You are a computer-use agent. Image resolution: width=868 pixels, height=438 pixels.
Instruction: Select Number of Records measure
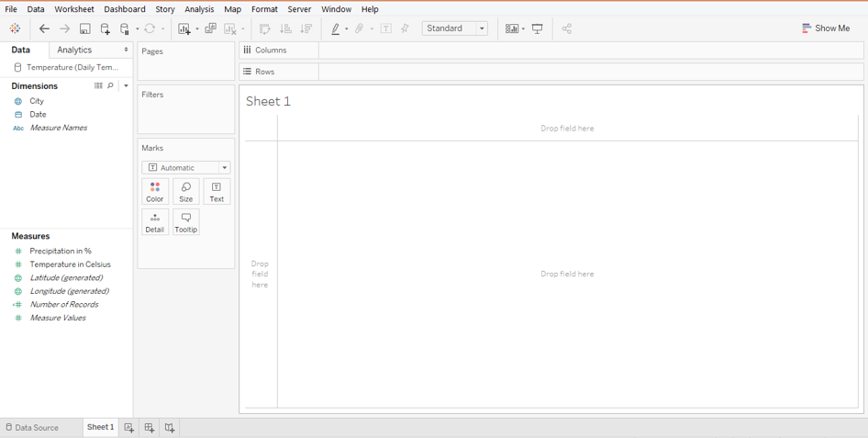[64, 304]
